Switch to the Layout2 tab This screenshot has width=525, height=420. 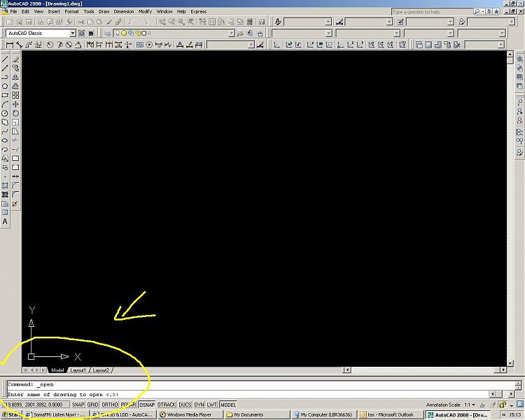(101, 370)
